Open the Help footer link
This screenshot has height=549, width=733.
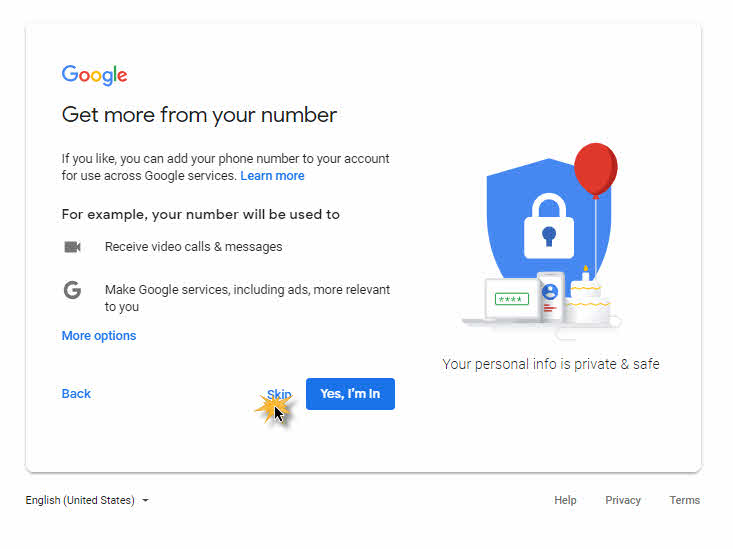click(565, 500)
